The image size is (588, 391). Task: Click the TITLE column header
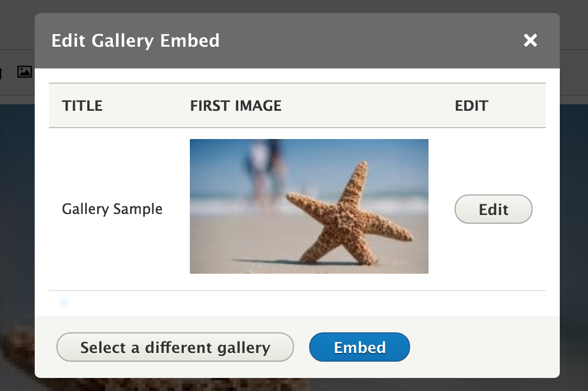pos(82,106)
